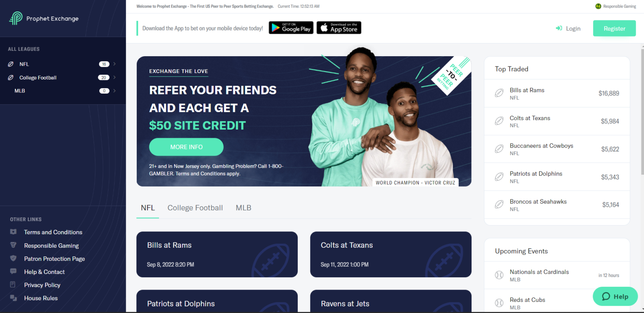The height and width of the screenshot is (313, 644).
Task: Open the Bills at Rams event card
Action: coord(217,254)
